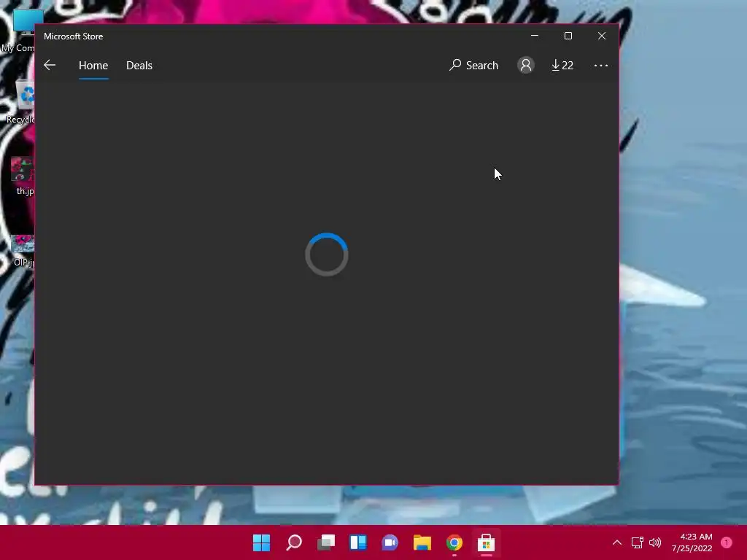747x560 pixels.
Task: Open the notification badge showing 1
Action: coord(727,542)
